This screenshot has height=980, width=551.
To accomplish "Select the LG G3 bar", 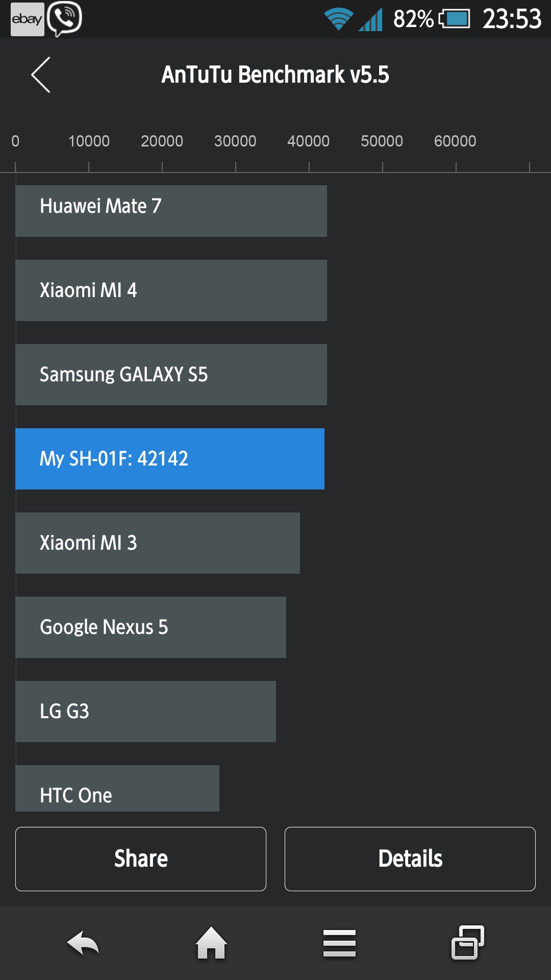I will (145, 712).
